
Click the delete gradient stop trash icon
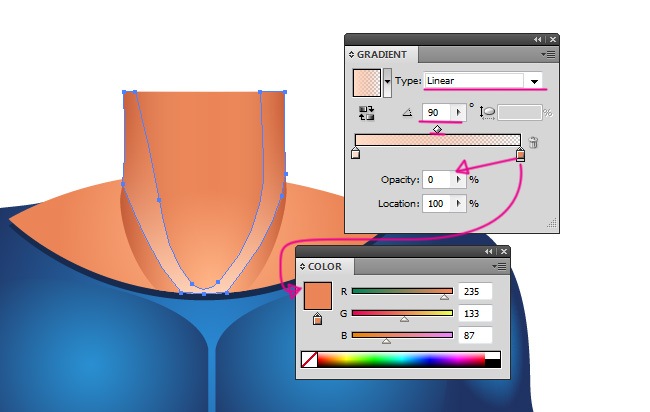pos(533,142)
